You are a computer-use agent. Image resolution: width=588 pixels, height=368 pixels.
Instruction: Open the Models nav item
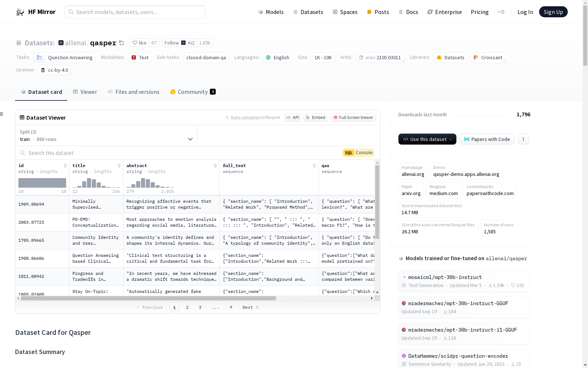(271, 12)
